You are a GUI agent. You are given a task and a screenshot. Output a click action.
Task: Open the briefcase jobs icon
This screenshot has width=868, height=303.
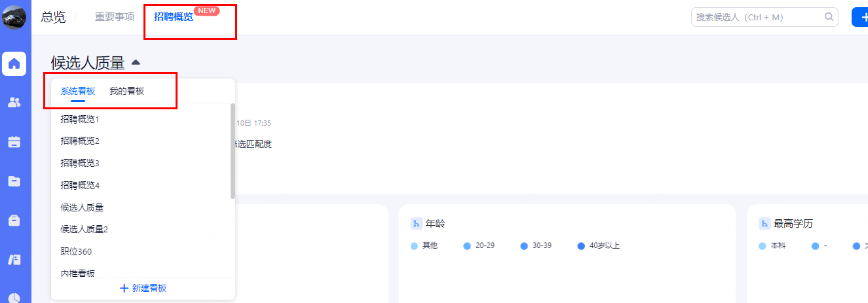point(14,221)
